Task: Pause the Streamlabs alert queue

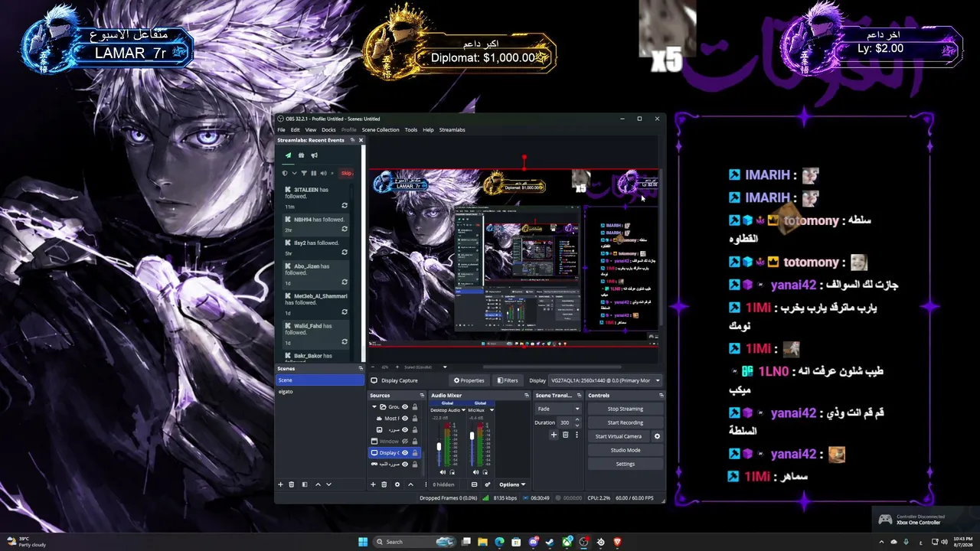Action: (314, 173)
